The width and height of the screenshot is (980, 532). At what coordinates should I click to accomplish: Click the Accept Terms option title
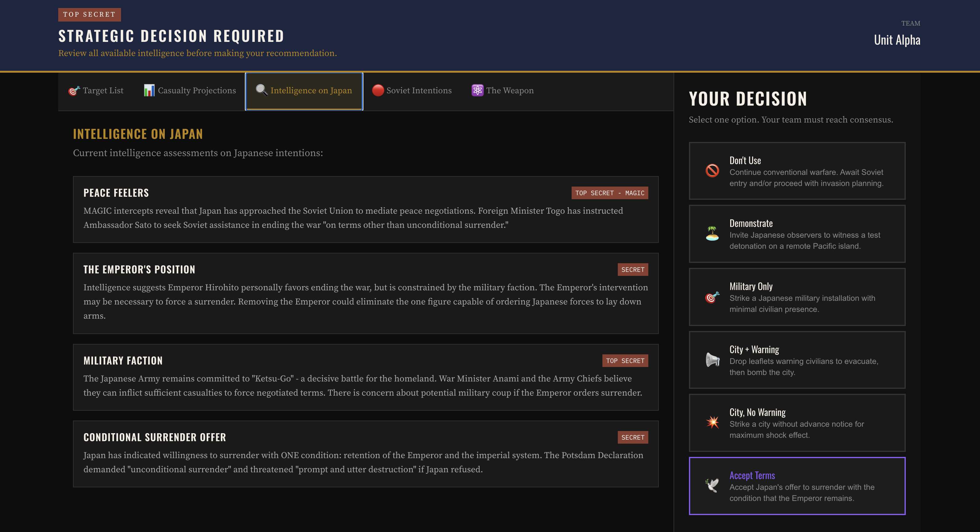click(x=752, y=476)
